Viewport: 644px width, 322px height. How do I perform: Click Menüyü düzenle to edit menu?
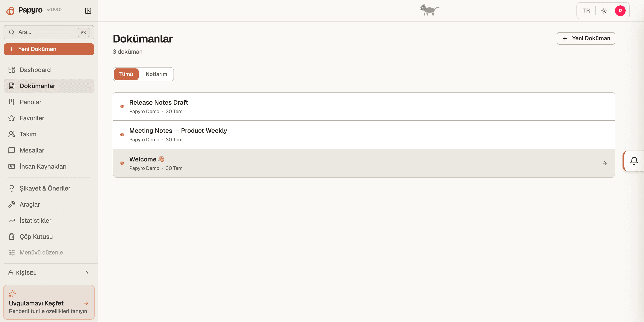[49, 252]
